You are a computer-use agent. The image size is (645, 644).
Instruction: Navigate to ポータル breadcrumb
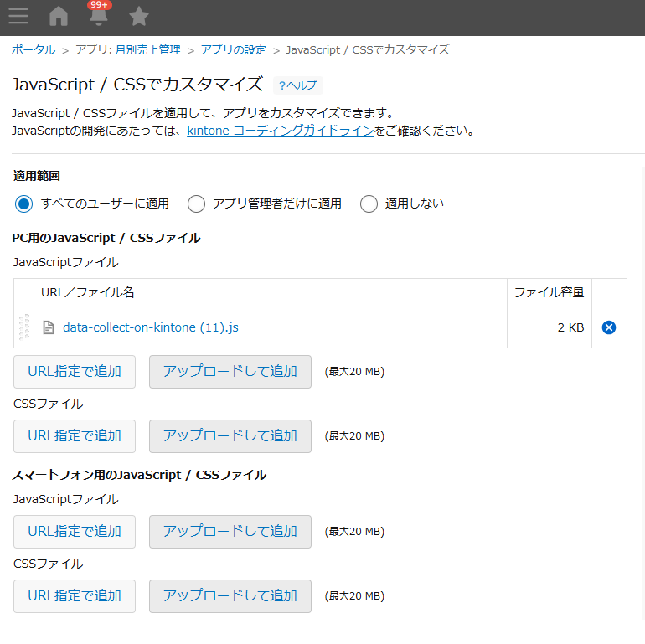tap(34, 50)
